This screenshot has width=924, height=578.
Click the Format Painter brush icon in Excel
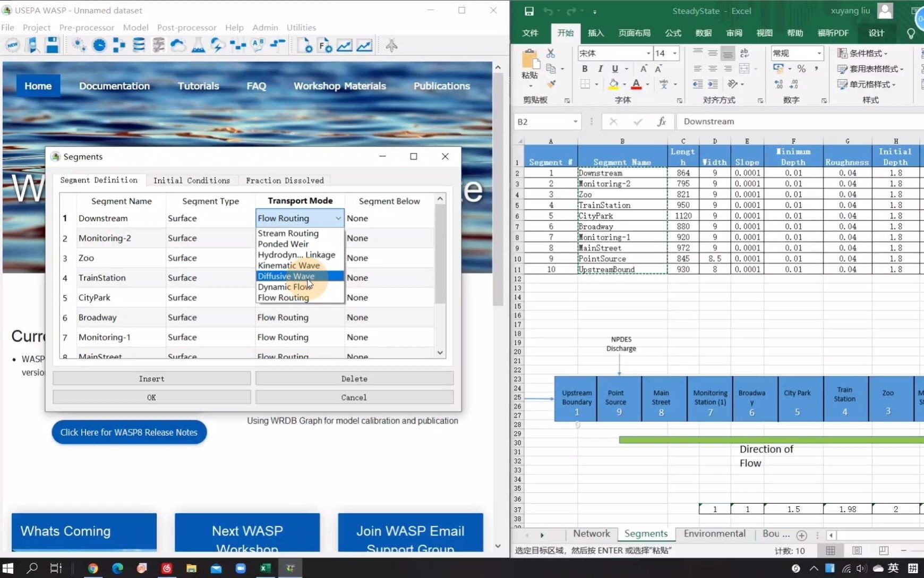click(x=551, y=84)
